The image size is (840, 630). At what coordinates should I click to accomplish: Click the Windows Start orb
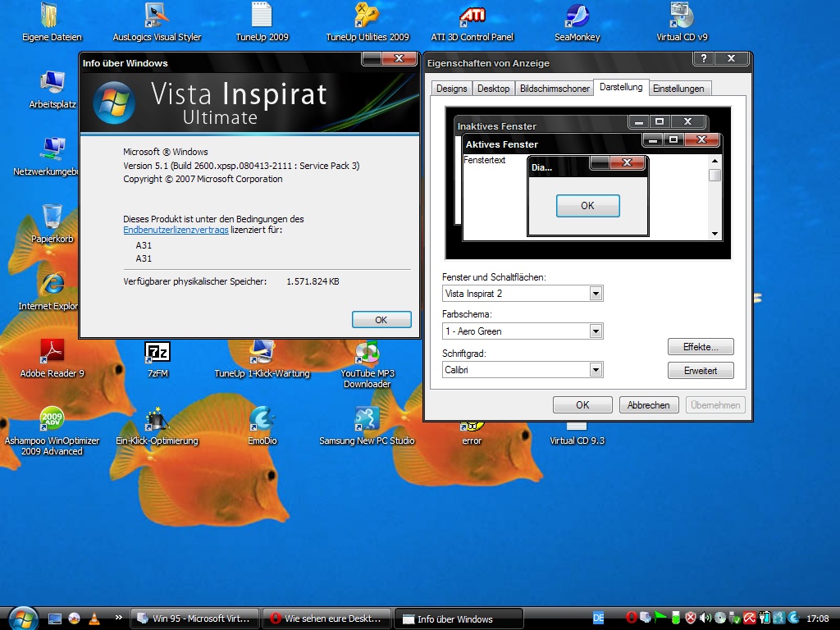(21, 618)
